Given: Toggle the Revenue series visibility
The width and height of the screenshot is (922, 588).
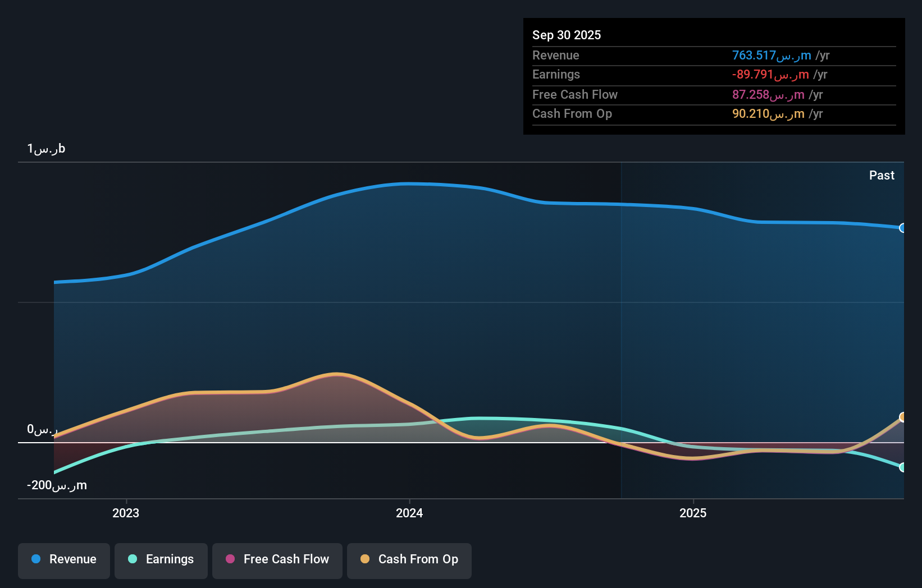Looking at the screenshot, I should point(63,560).
